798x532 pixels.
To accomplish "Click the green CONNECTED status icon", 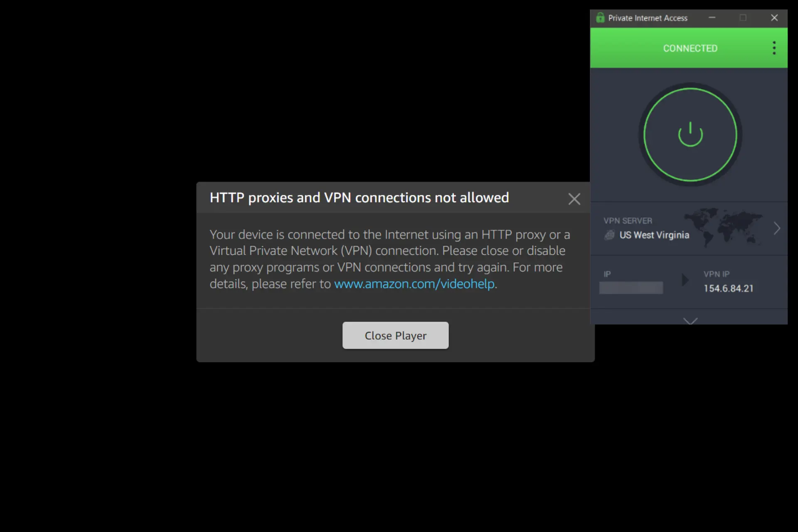I will pyautogui.click(x=690, y=48).
